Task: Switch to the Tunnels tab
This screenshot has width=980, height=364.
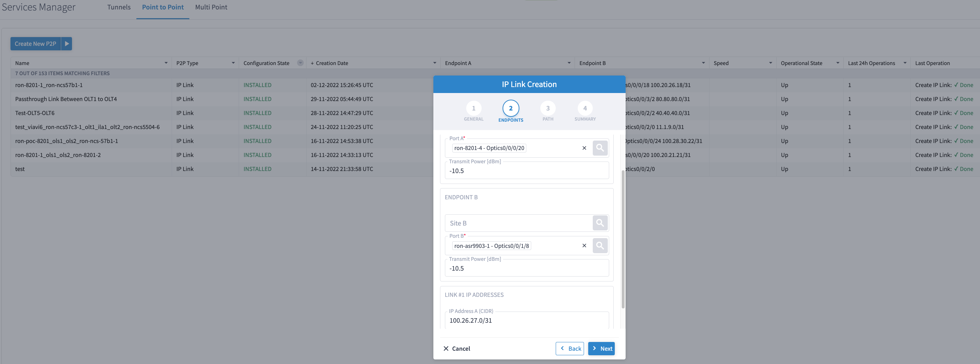Action: tap(119, 7)
